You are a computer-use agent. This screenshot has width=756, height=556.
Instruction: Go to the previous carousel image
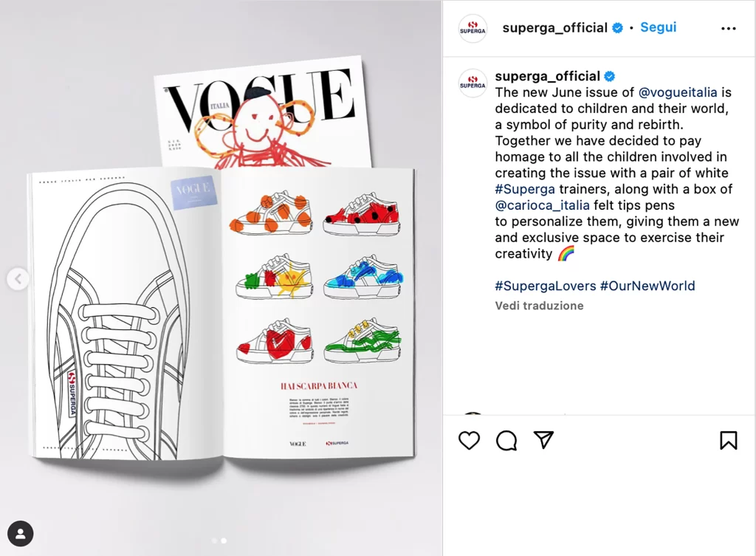pyautogui.click(x=18, y=278)
